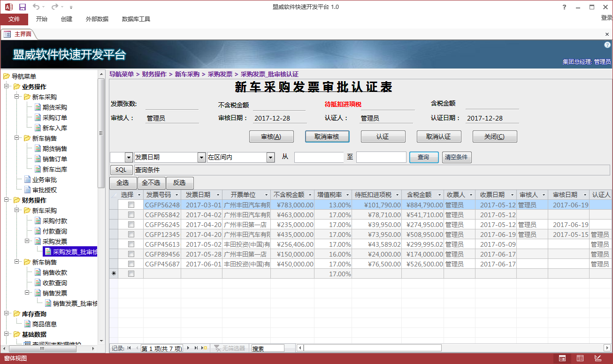Select the checkbox in row CGFP56245
The image size is (613, 364).
pos(131,225)
